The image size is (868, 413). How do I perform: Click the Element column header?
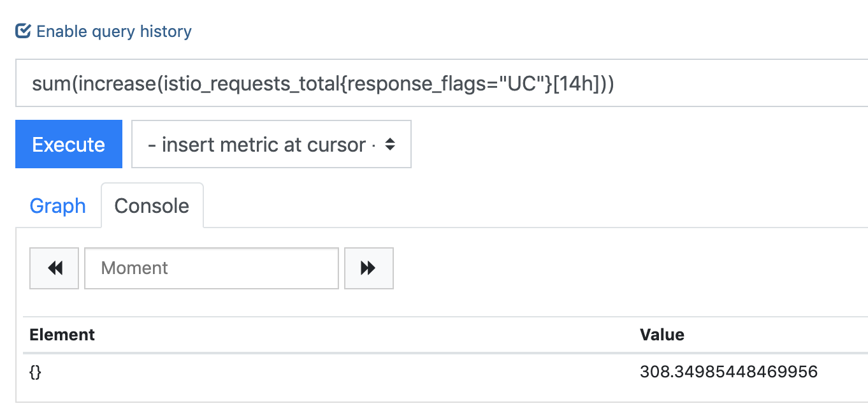coord(62,335)
